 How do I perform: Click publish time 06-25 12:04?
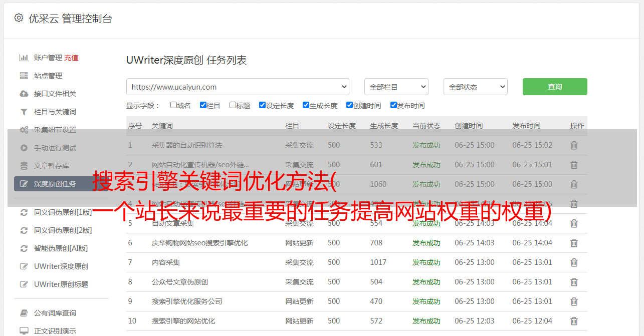(532, 321)
